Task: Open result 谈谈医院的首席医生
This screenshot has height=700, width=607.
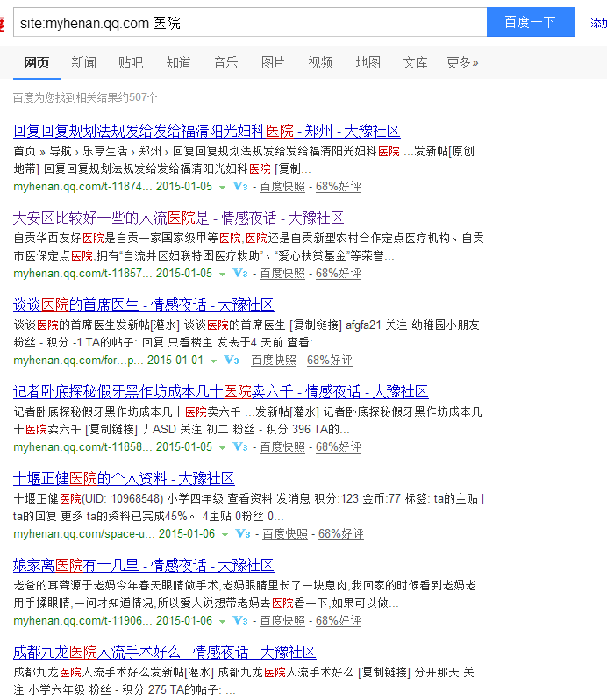Action: point(144,304)
